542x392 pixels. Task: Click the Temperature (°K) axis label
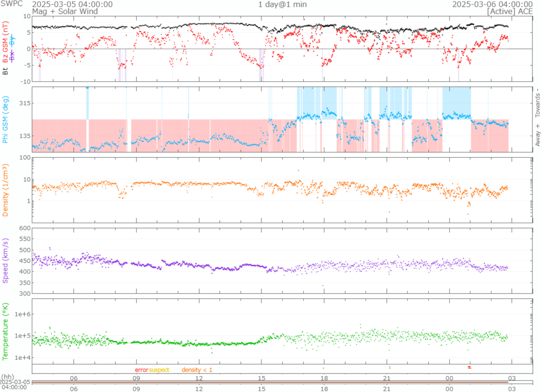pos(5,331)
